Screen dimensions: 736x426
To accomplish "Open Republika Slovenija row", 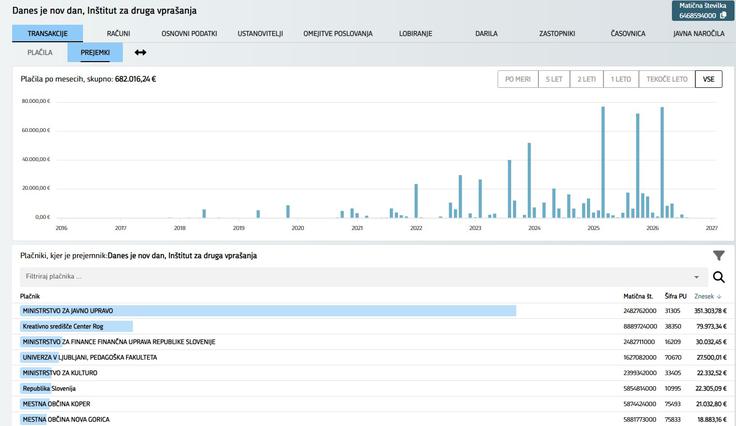I will point(374,388).
